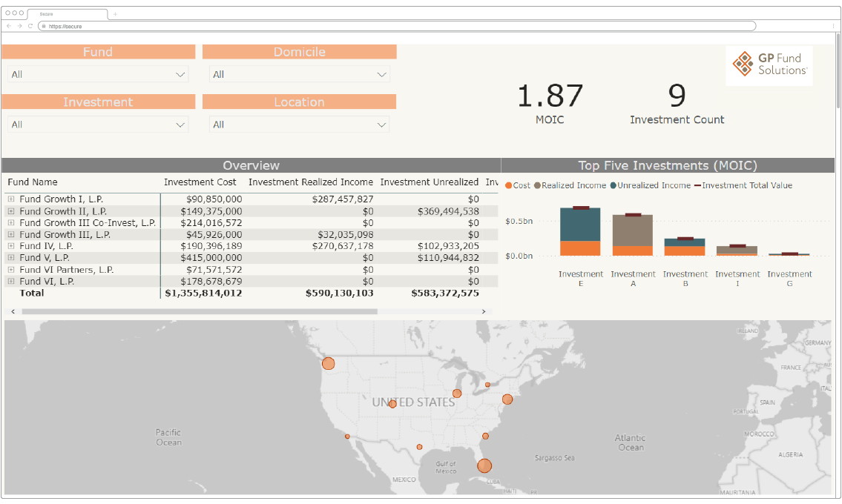Expand Fund Growth III Co-Invest, L.P. row
Screen dimensions: 842x504
(x=10, y=223)
